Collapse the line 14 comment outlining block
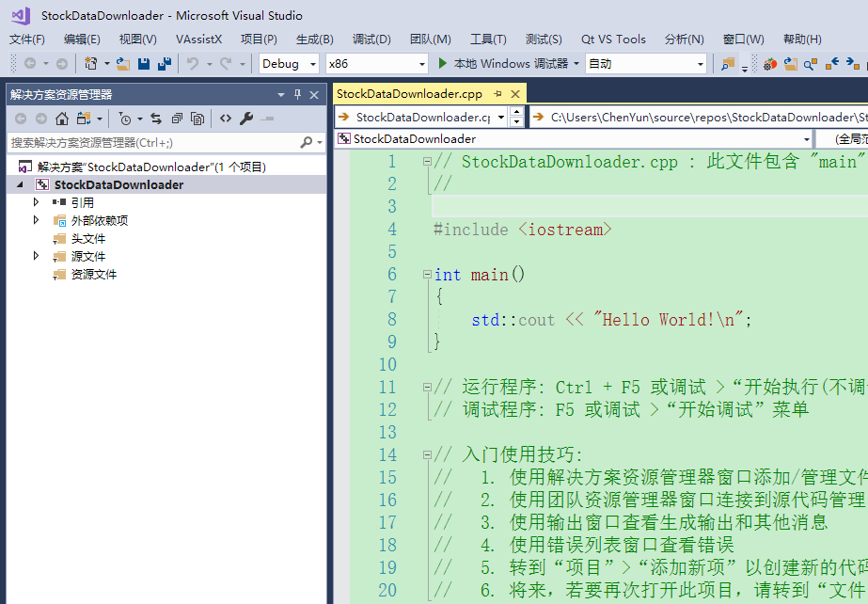Image resolution: width=868 pixels, height=604 pixels. coord(427,455)
